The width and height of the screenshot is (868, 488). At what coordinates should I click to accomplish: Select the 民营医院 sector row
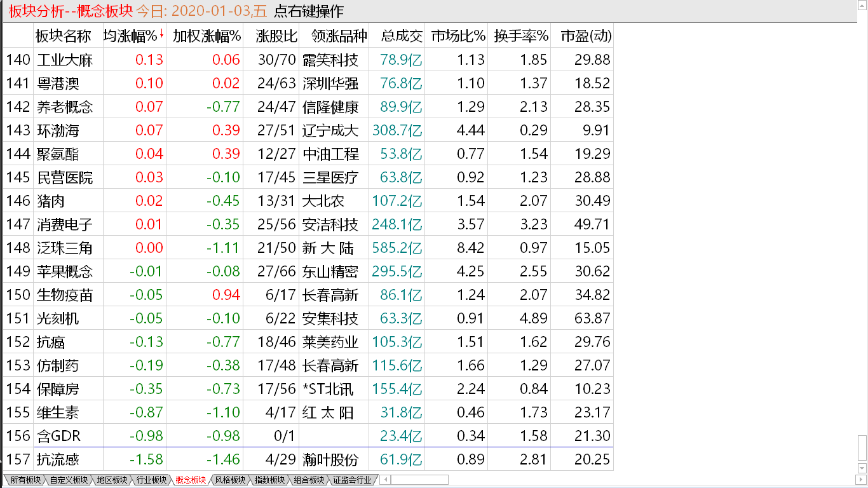pyautogui.click(x=308, y=177)
